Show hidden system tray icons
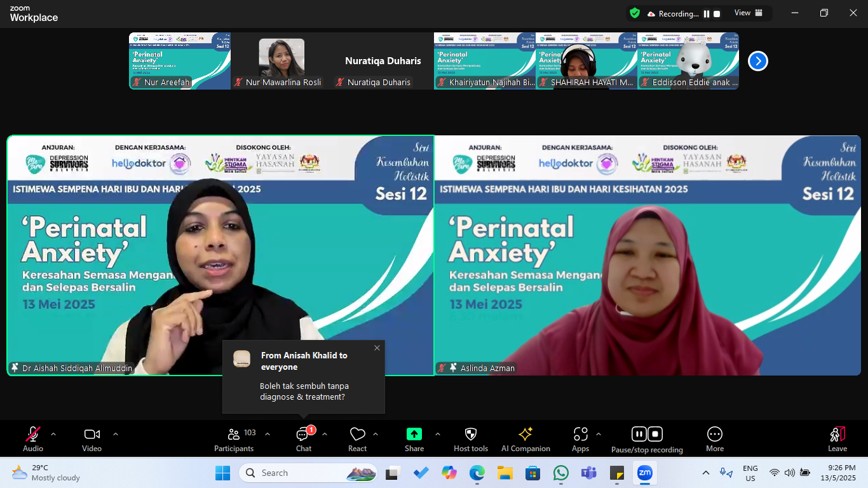The image size is (868, 488). 706,473
